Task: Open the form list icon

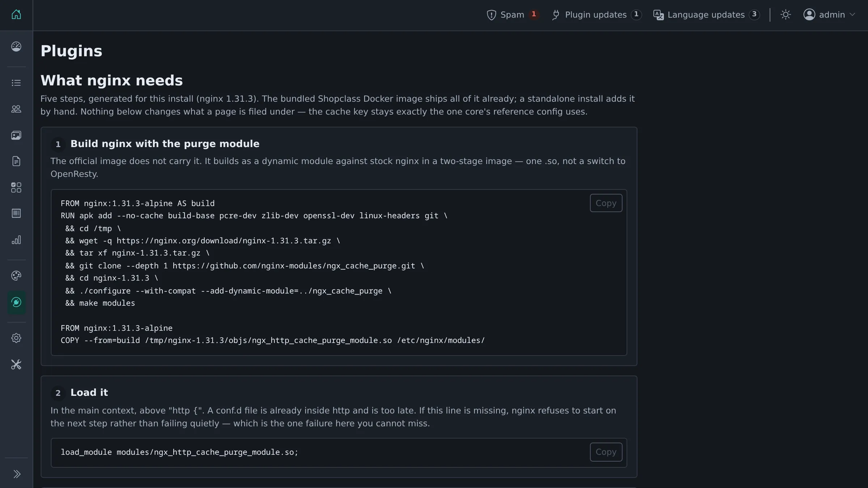Action: tap(16, 213)
